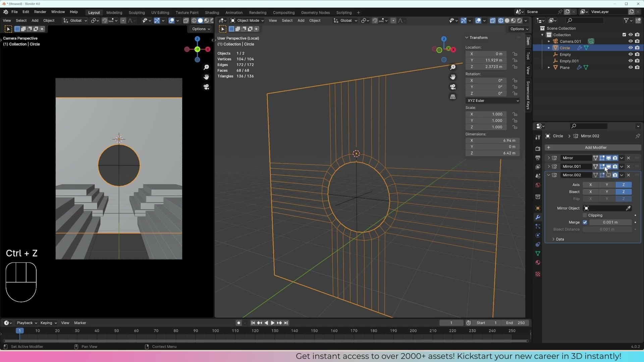644x362 pixels.
Task: Open the Object properties tab icon
Action: point(538,208)
